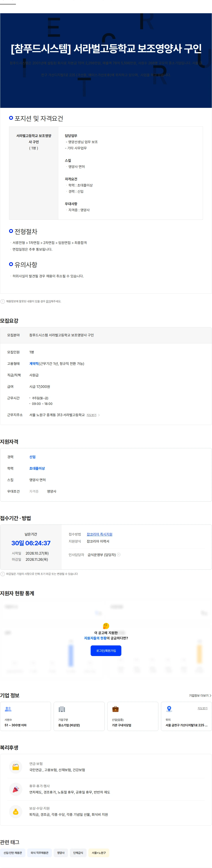This screenshot has height=868, width=212.
Task: Open 기업정보 더보기 link
Action: pos(200,695)
